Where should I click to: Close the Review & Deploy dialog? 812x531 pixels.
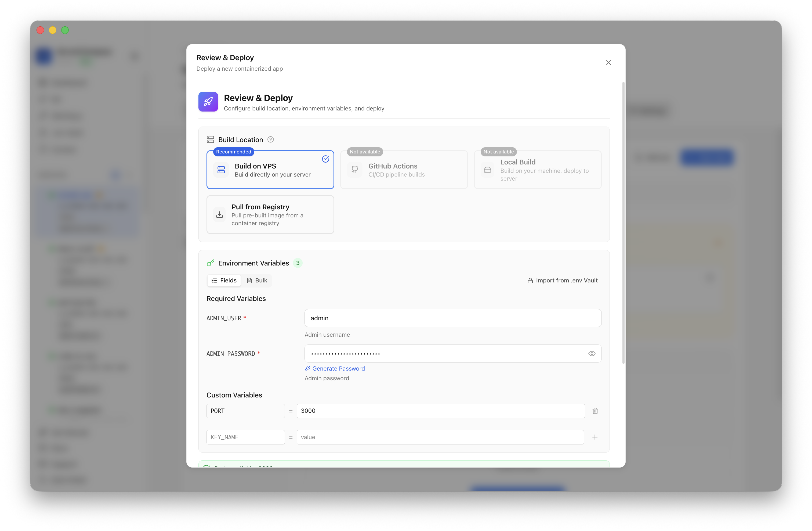click(x=608, y=63)
